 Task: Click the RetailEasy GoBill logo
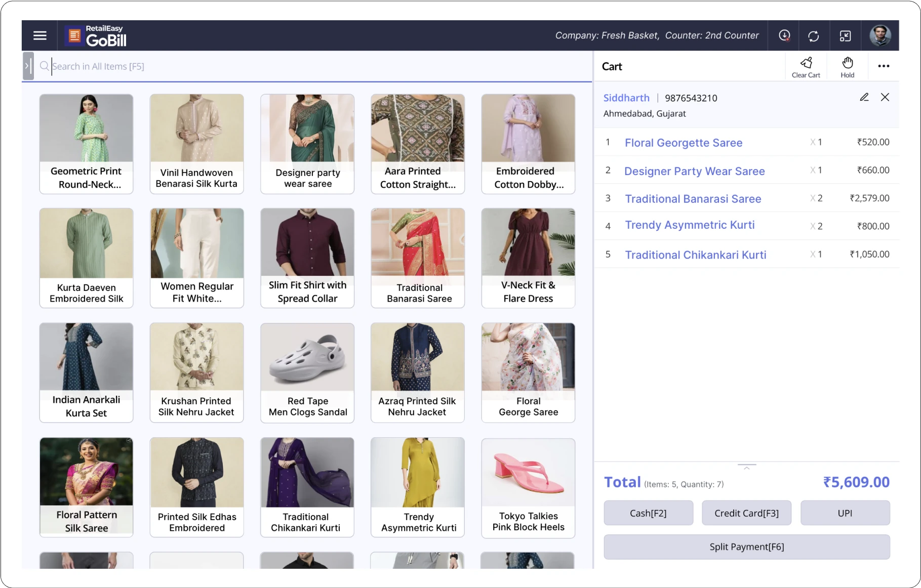(x=96, y=35)
